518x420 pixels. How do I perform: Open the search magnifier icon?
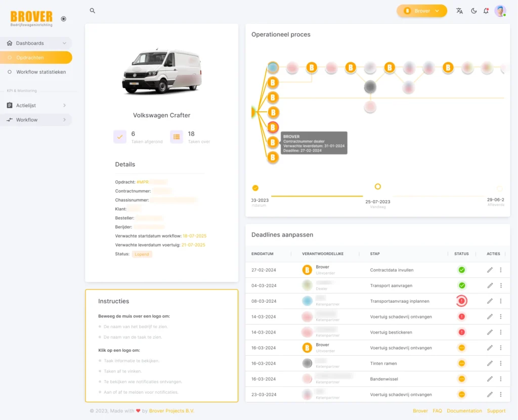(x=93, y=11)
